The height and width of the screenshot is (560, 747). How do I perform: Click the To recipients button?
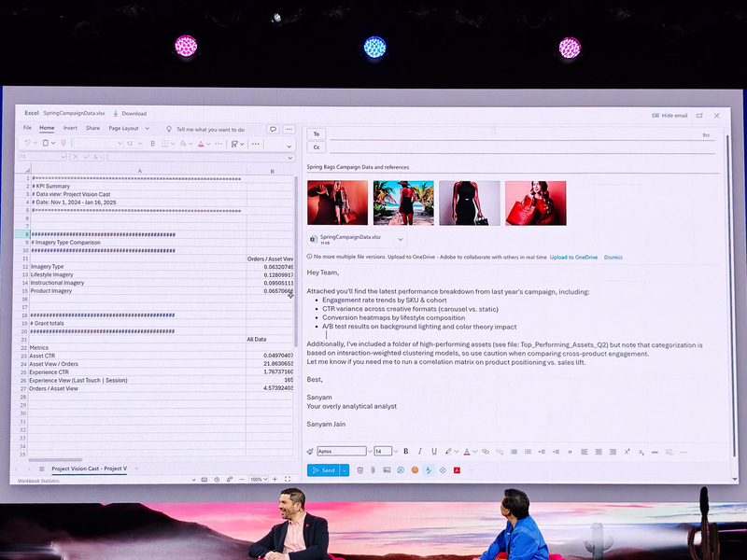(317, 134)
